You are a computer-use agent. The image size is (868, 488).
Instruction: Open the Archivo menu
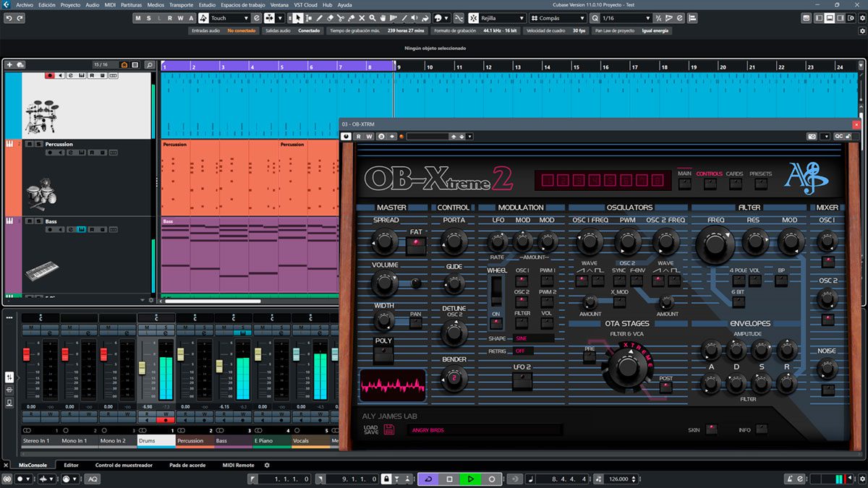25,5
